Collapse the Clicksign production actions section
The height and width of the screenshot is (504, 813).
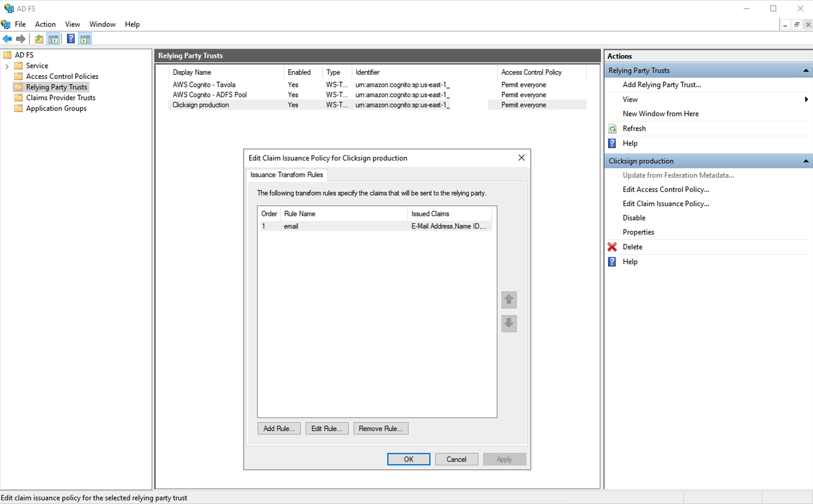(806, 161)
